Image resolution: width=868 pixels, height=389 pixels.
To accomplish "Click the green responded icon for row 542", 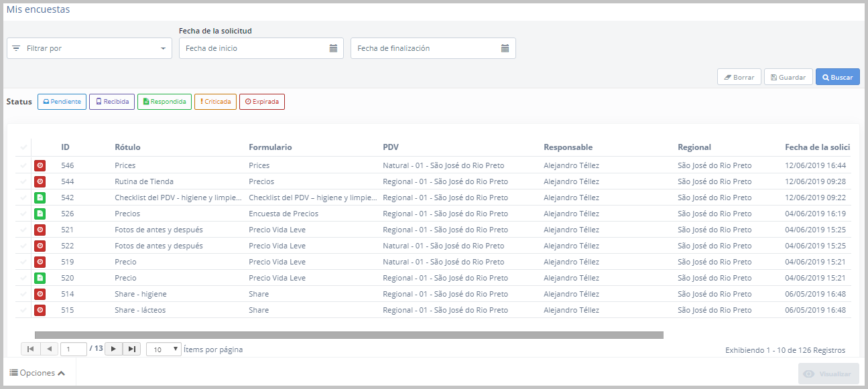I will click(x=40, y=198).
